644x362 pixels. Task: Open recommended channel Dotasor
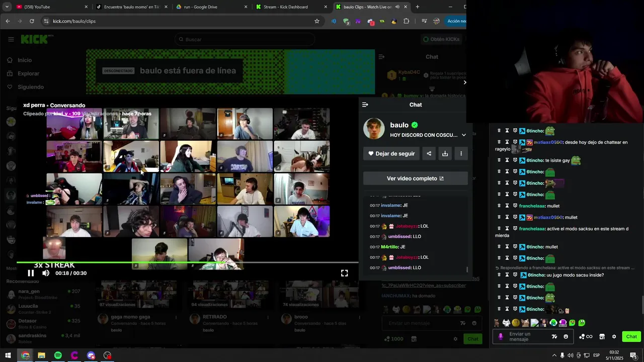click(43, 323)
